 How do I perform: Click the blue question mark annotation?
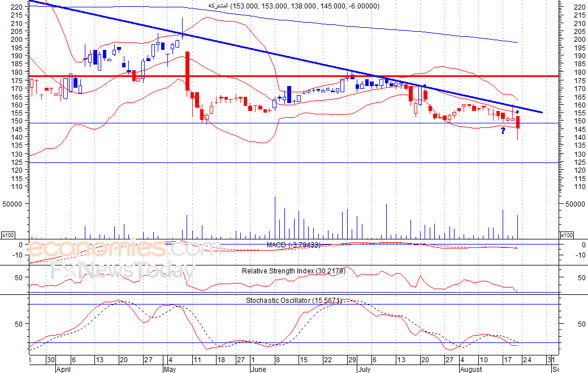point(503,131)
